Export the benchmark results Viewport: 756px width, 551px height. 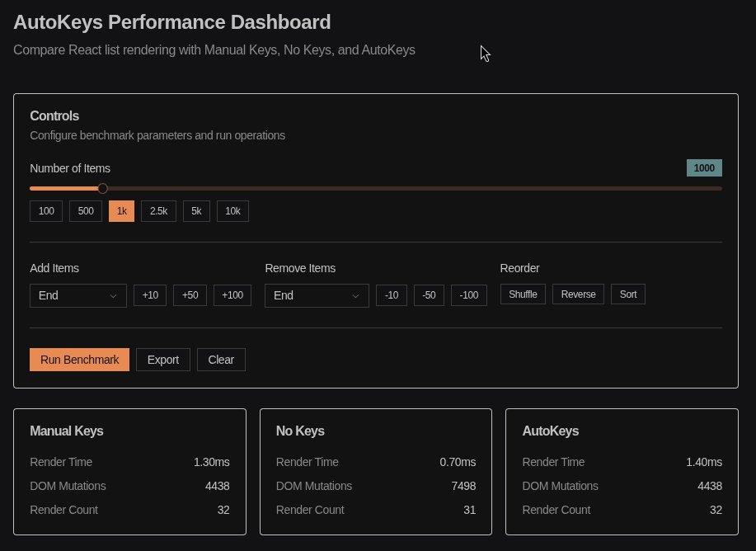point(163,360)
